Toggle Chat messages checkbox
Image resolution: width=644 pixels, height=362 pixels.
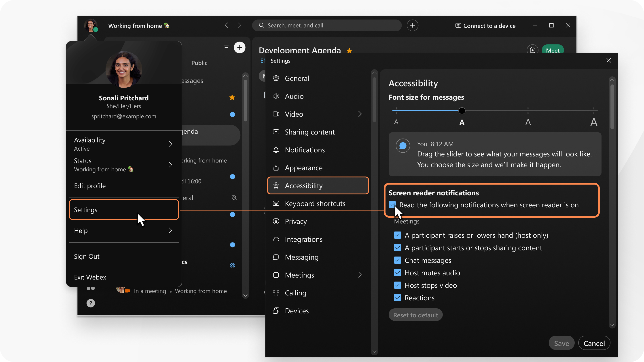click(x=397, y=260)
